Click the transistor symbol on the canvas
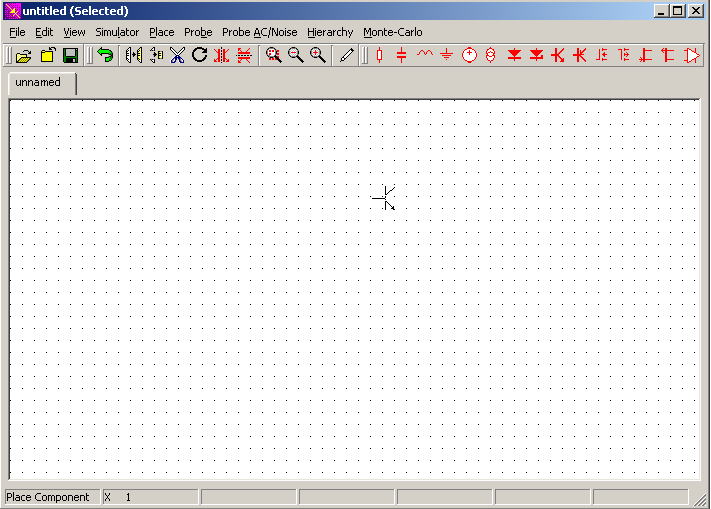711x509 pixels. [x=384, y=198]
